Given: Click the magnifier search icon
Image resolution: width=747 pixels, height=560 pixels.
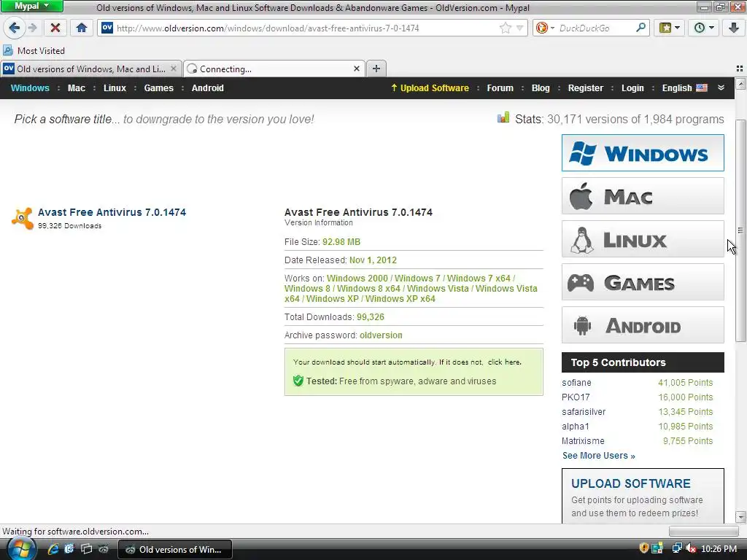Looking at the screenshot, I should [640, 28].
